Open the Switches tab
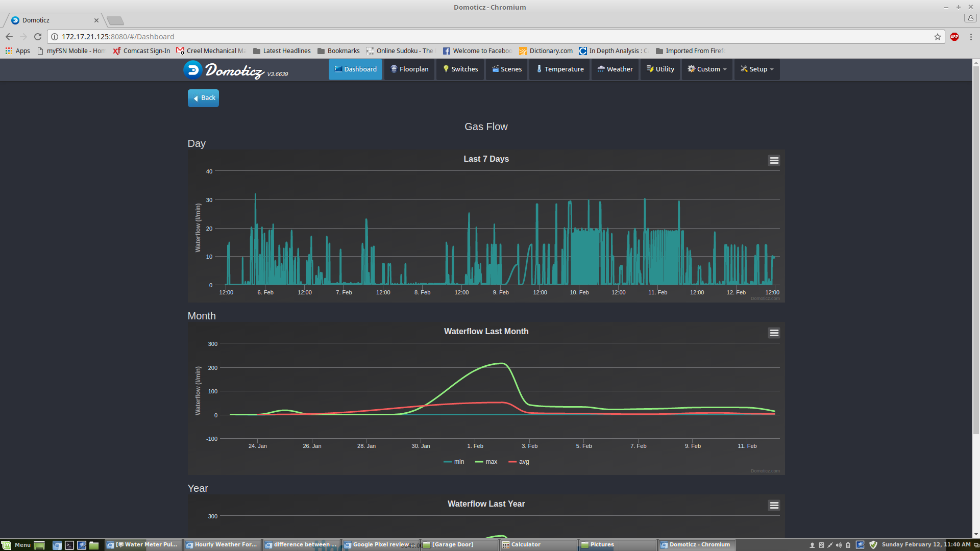The image size is (980, 551). pyautogui.click(x=460, y=69)
